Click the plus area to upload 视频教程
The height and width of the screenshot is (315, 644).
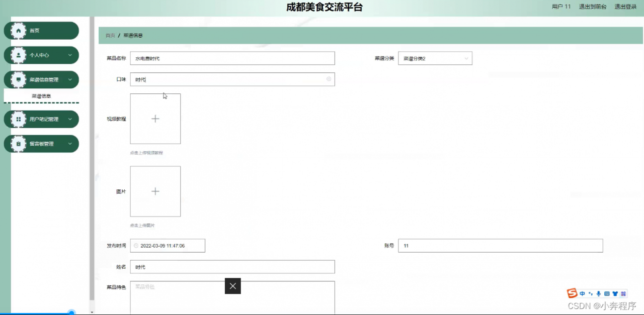tap(155, 119)
